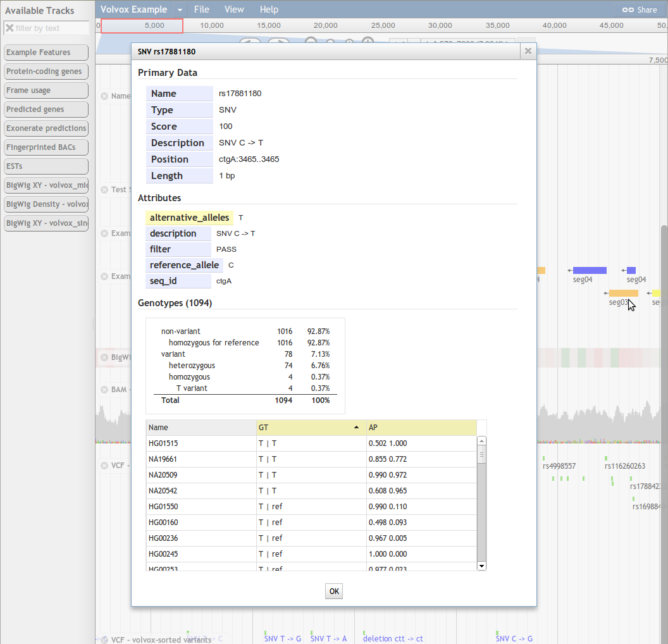Select the Fingerprinted BACs track

click(x=46, y=147)
